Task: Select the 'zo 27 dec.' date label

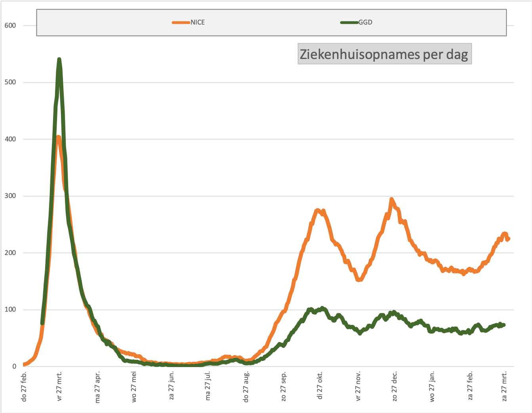Action: [x=395, y=387]
